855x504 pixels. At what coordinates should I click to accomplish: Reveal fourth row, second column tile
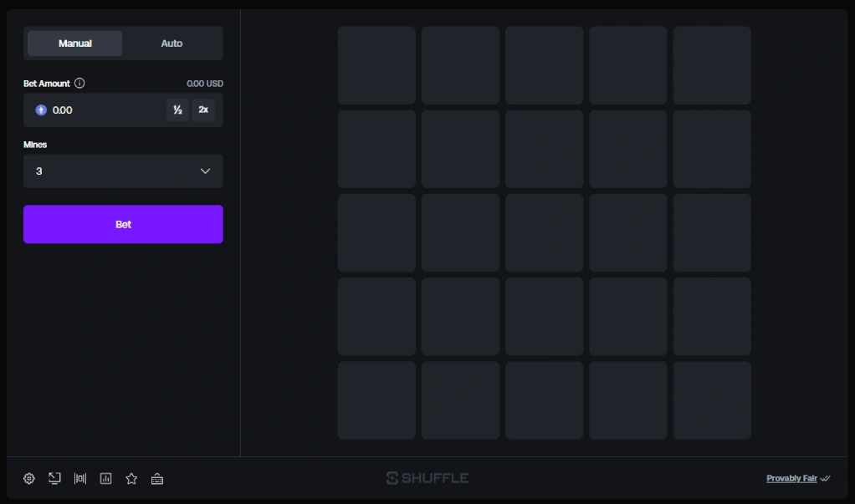coord(460,317)
